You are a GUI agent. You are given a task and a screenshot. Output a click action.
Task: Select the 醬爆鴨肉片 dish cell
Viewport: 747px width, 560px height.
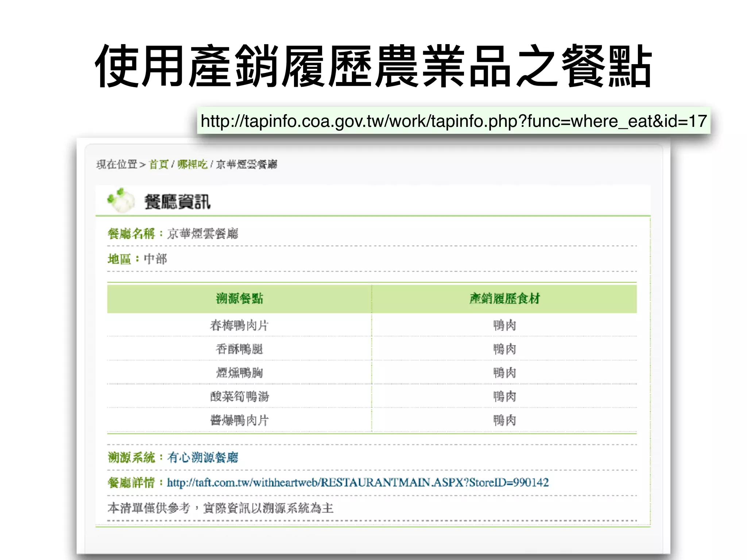coord(239,420)
